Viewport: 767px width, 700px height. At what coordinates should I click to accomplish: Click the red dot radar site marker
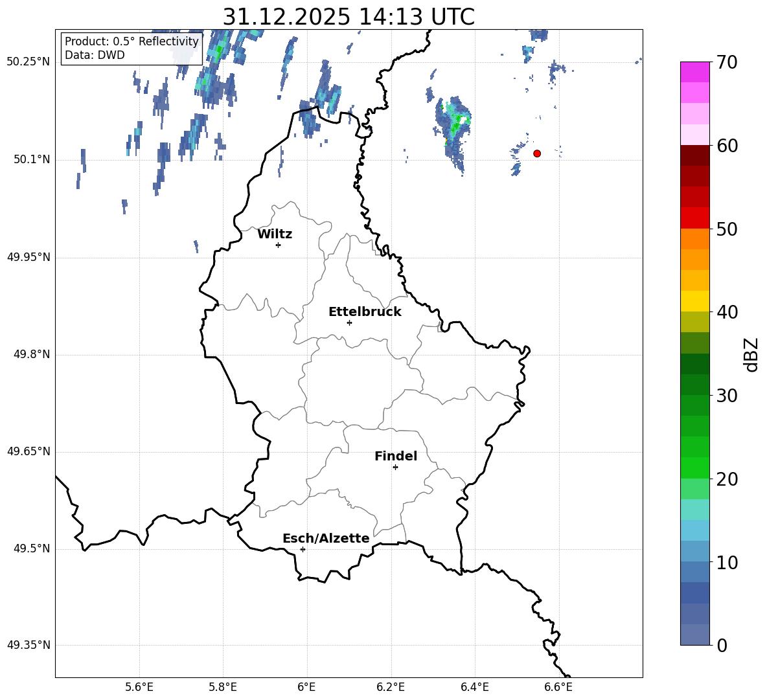point(536,153)
